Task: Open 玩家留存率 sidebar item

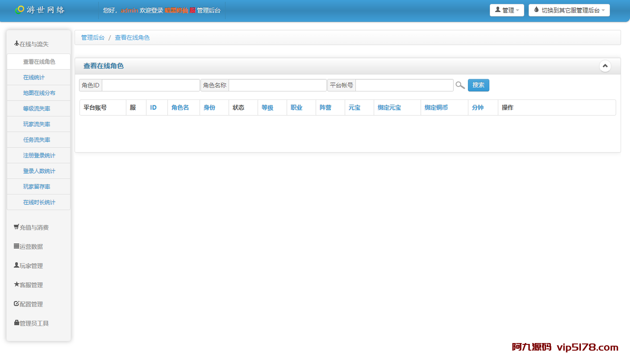Action: pos(39,186)
